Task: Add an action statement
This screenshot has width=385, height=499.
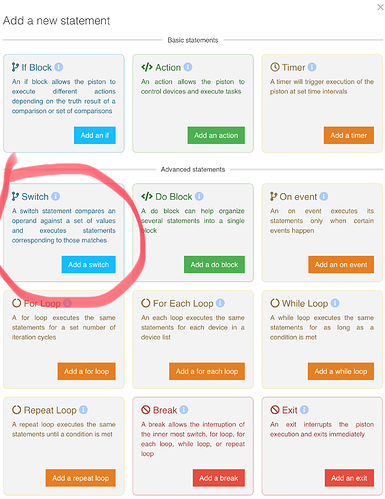Action: point(216,135)
